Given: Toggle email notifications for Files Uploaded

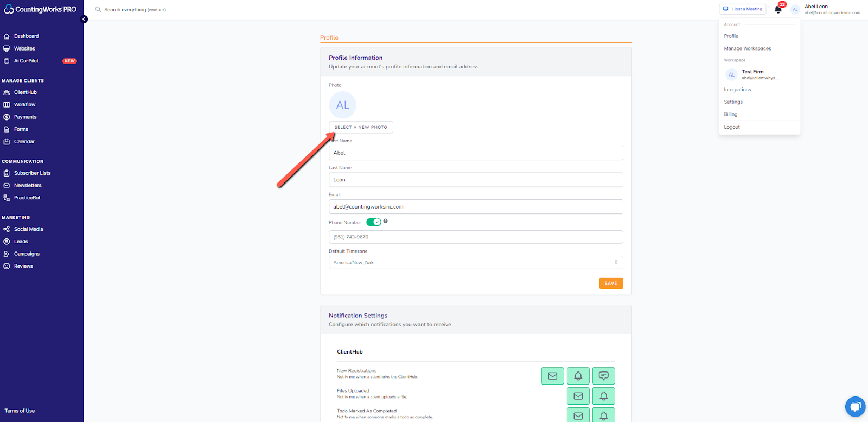Looking at the screenshot, I should pyautogui.click(x=578, y=396).
